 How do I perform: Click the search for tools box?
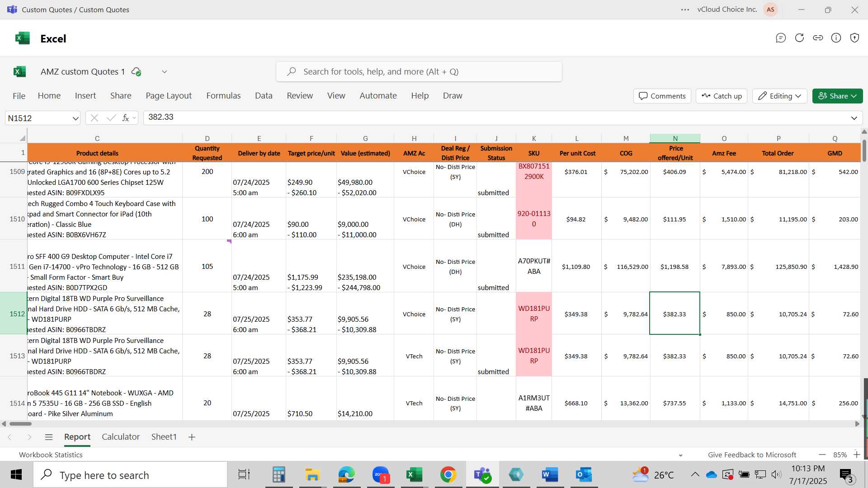[x=419, y=71]
